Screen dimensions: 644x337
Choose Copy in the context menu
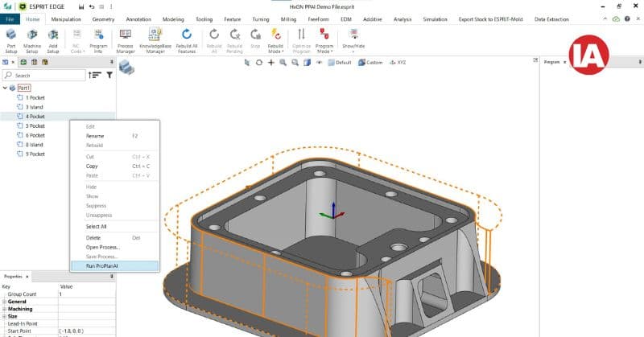(114, 166)
